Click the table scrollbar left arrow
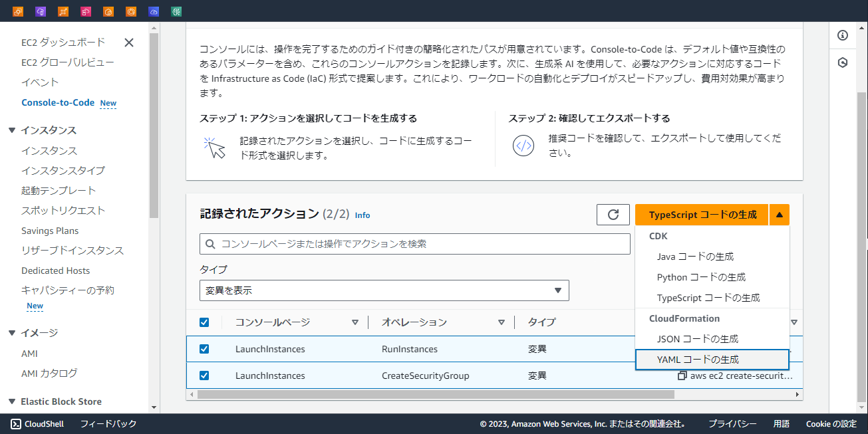The height and width of the screenshot is (434, 868). point(192,394)
